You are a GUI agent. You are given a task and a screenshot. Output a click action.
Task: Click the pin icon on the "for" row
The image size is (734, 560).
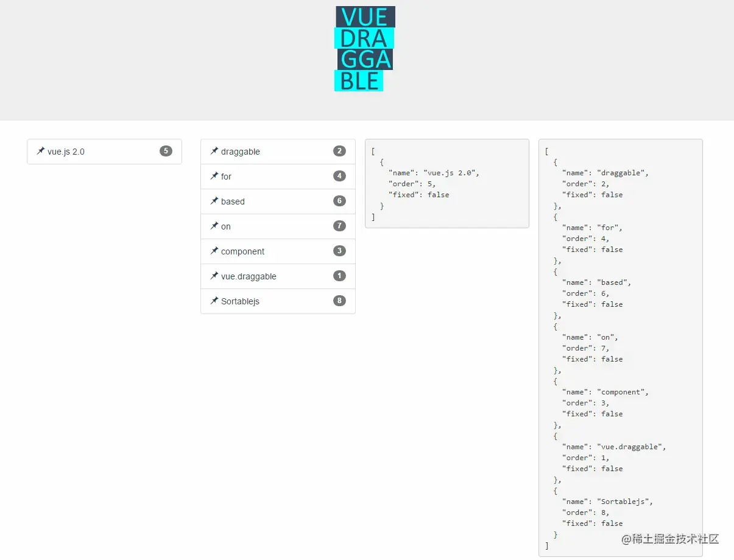pyautogui.click(x=214, y=176)
